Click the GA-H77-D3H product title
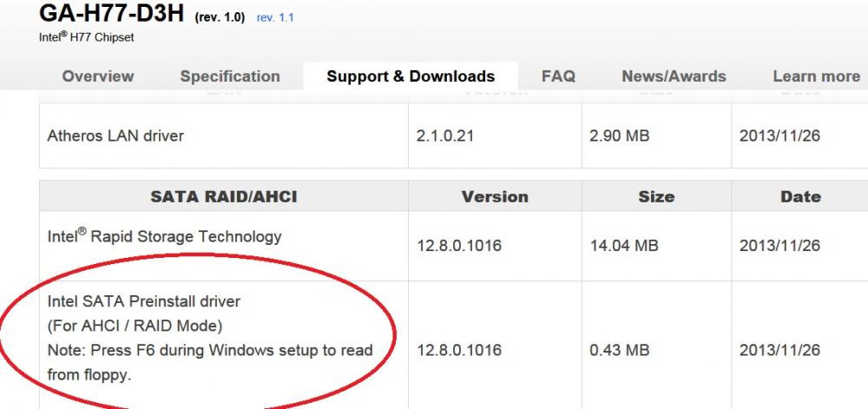Viewport: 868px width, 409px height. click(111, 13)
